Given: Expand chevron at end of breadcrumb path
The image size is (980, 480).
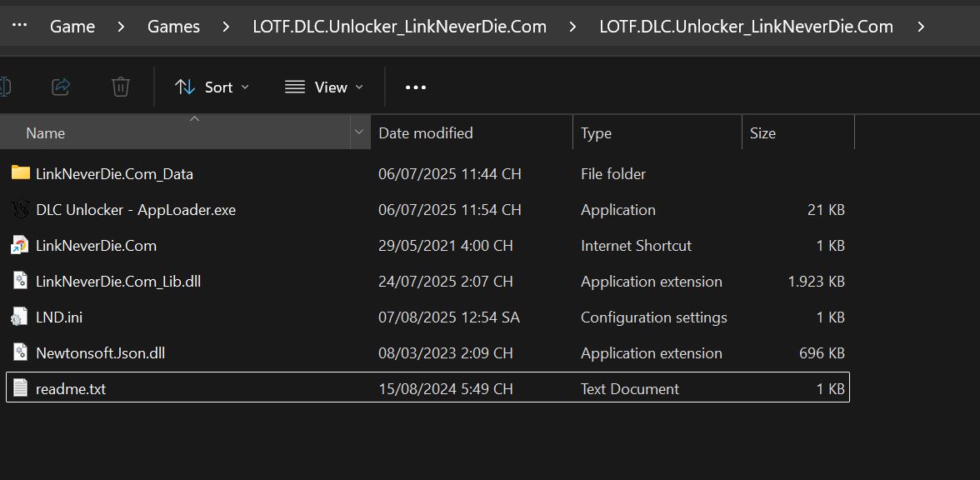Looking at the screenshot, I should click(x=920, y=27).
